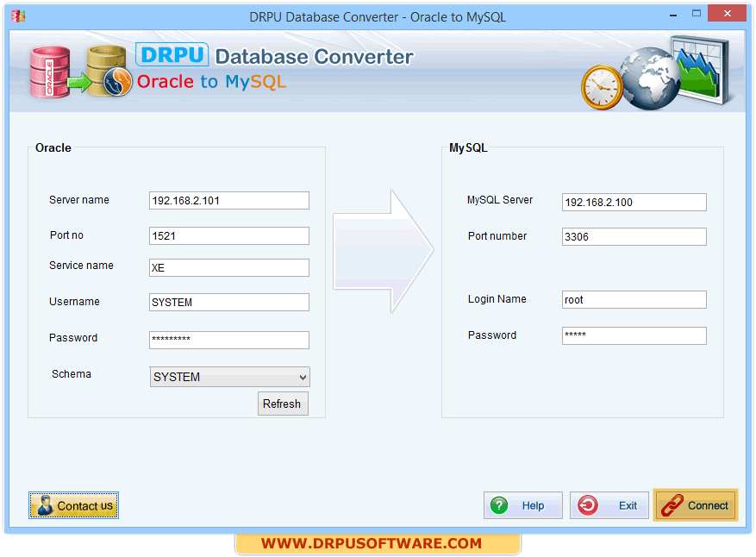Screen dimensions: 756x557
Task: Click the 'Oracle to MySQL' banner subtitle
Action: point(211,82)
